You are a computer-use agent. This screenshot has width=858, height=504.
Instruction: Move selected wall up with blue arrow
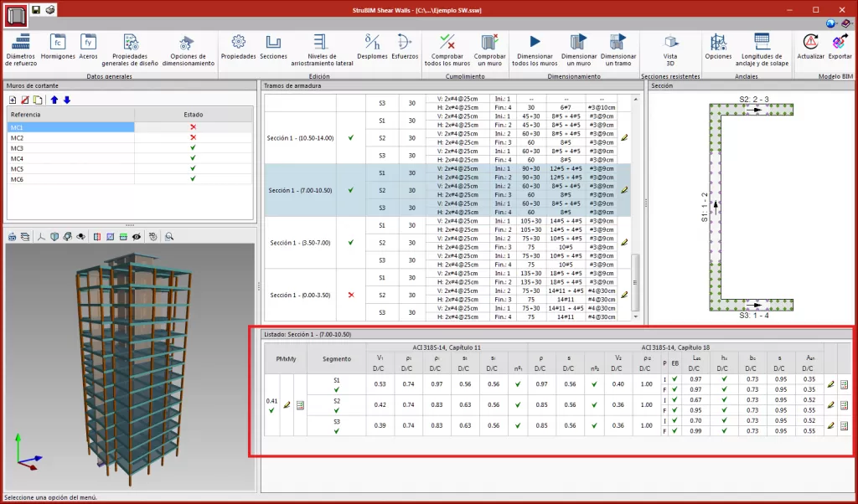(x=54, y=100)
